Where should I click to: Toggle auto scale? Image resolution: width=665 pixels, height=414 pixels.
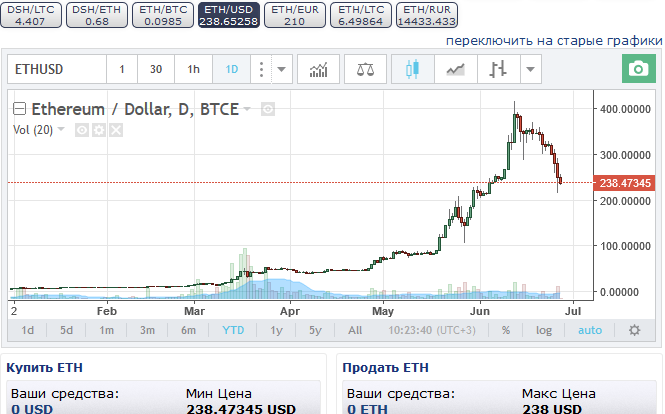[590, 330]
